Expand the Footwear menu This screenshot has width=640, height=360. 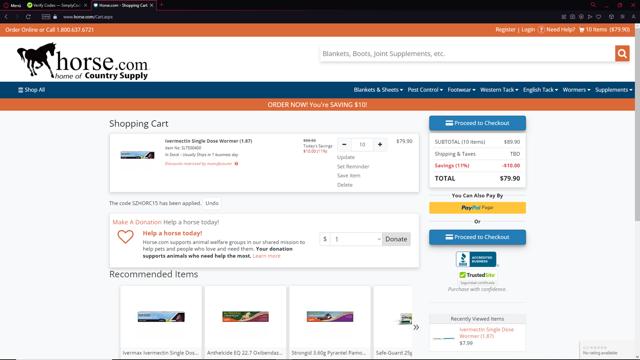coord(461,90)
